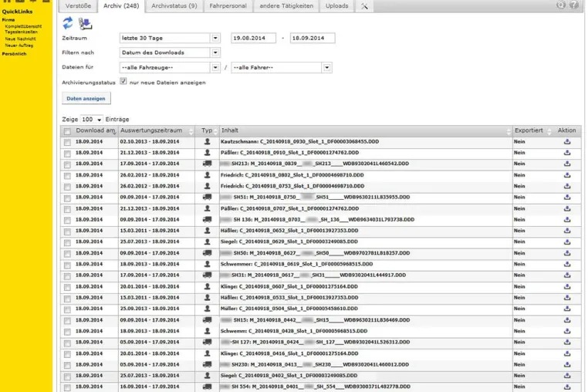Open the Fahrpersonal tab
This screenshot has width=588, height=392.
tap(228, 6)
